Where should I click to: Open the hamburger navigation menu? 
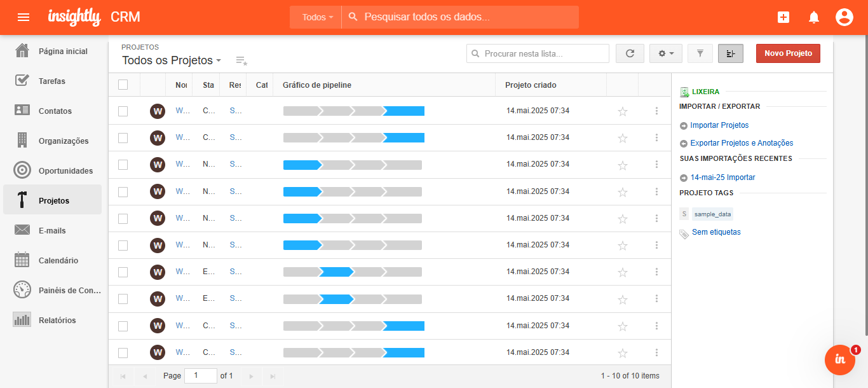point(24,17)
